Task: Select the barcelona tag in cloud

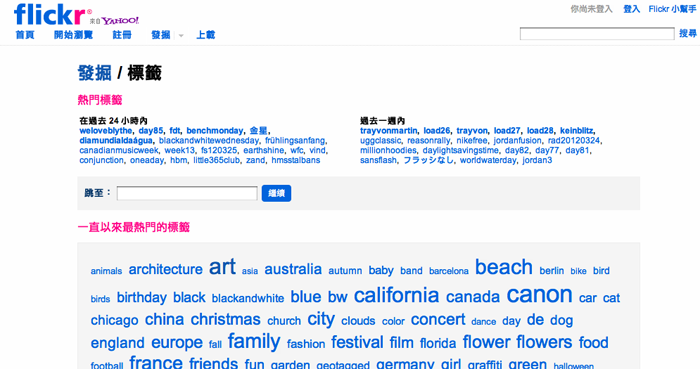Action: tap(449, 271)
